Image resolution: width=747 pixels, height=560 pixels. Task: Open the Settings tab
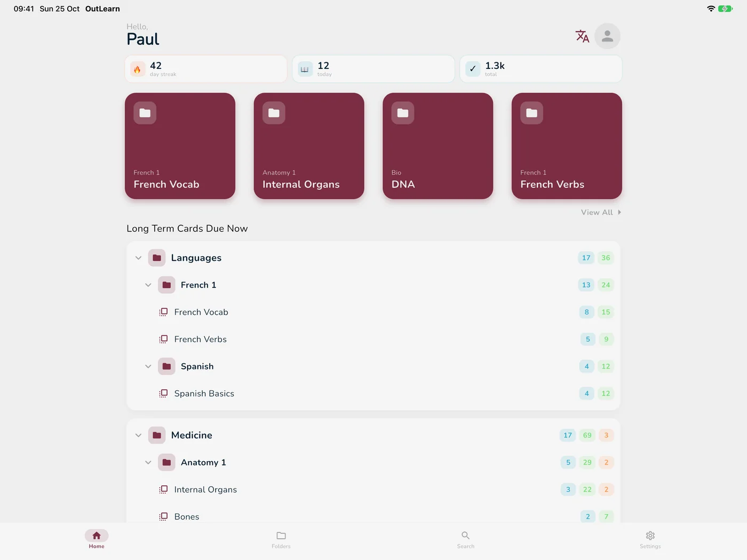coord(650,539)
